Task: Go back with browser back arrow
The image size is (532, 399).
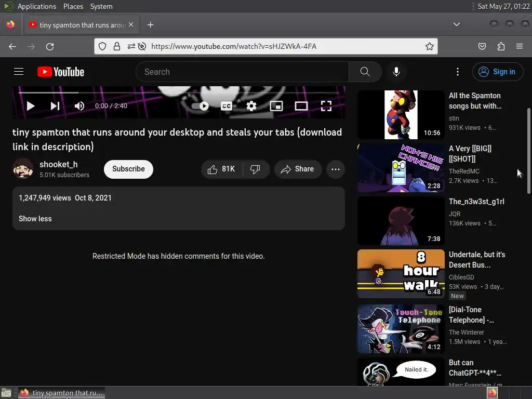Action: click(x=12, y=46)
